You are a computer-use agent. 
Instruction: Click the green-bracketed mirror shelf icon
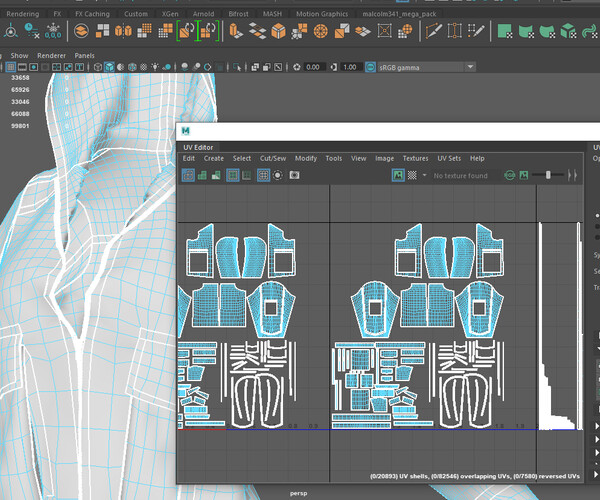pyautogui.click(x=186, y=32)
